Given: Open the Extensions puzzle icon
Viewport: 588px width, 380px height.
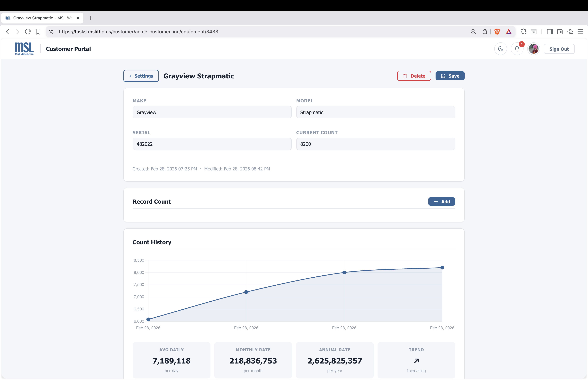Looking at the screenshot, I should pos(523,32).
